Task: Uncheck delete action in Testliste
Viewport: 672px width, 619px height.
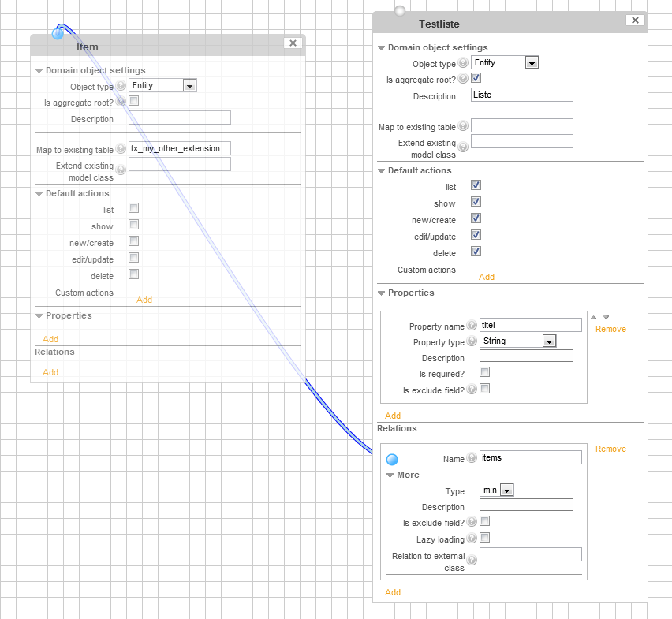Action: [x=476, y=252]
